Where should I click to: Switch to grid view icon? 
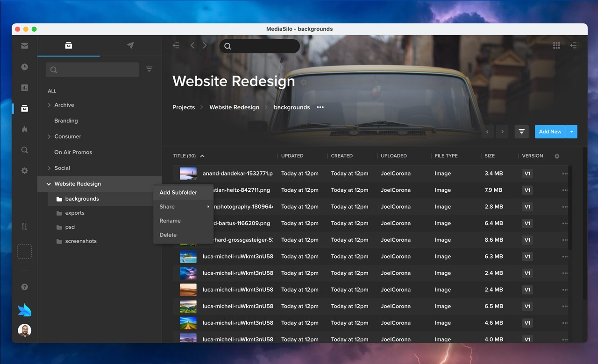[x=556, y=45]
